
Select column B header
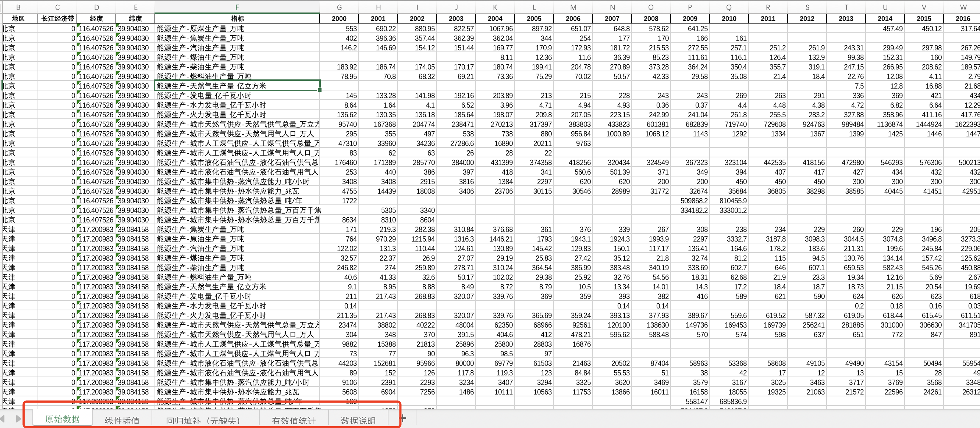pos(18,7)
